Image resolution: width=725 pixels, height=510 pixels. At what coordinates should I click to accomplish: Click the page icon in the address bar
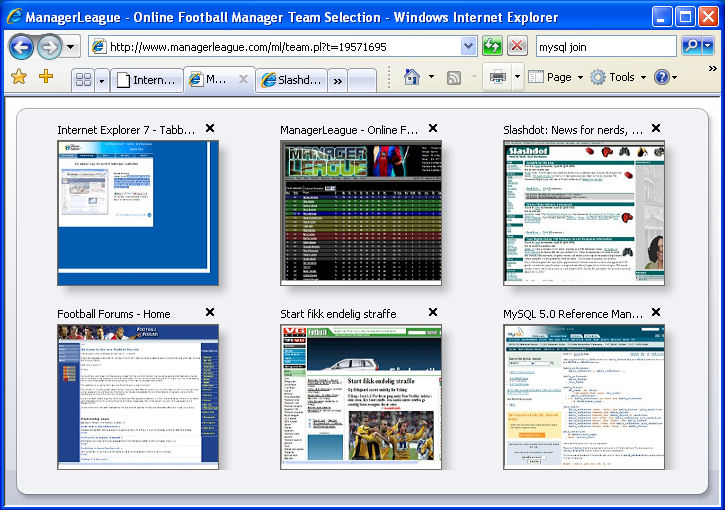(99, 47)
